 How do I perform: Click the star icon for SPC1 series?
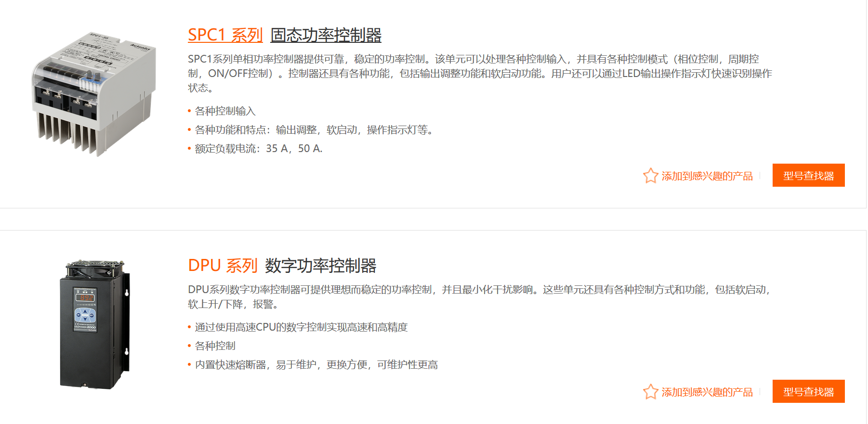pos(650,176)
